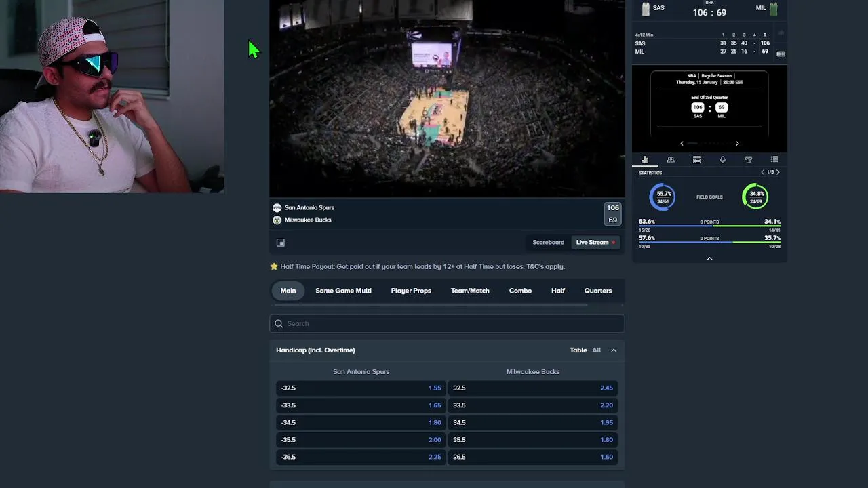Bet on Spurs -36.5 at 2.25
The width and height of the screenshot is (868, 488).
[361, 457]
